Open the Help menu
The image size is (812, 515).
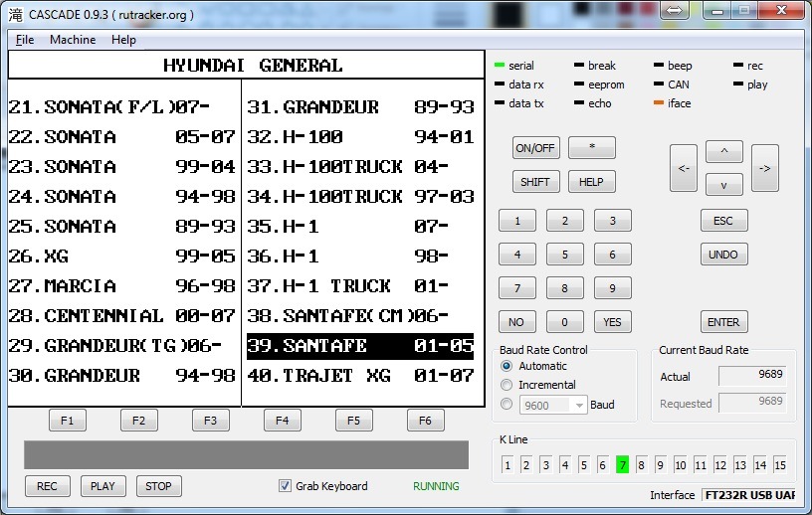tap(123, 40)
